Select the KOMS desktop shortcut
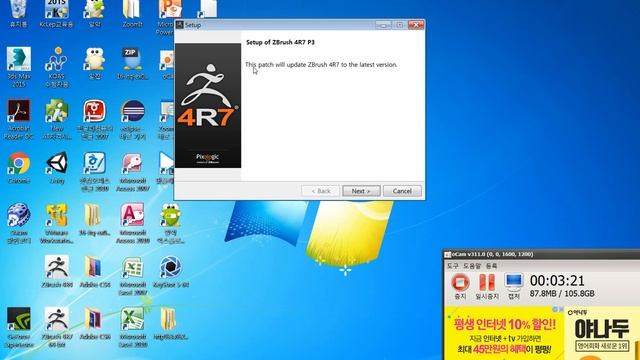The image size is (640, 360). click(56, 67)
